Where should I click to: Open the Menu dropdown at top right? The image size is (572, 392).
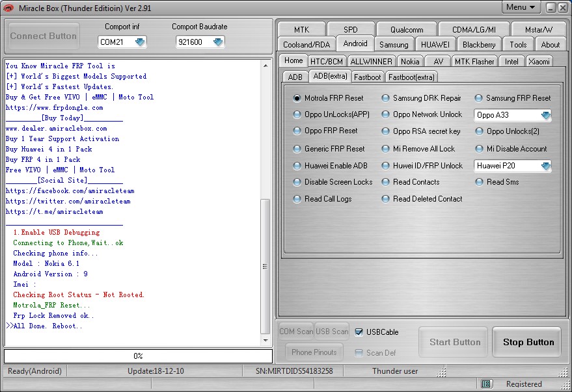point(521,7)
